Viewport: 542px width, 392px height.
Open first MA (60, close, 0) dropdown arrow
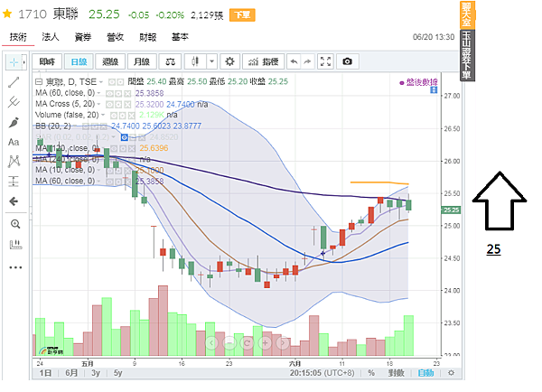coord(98,93)
